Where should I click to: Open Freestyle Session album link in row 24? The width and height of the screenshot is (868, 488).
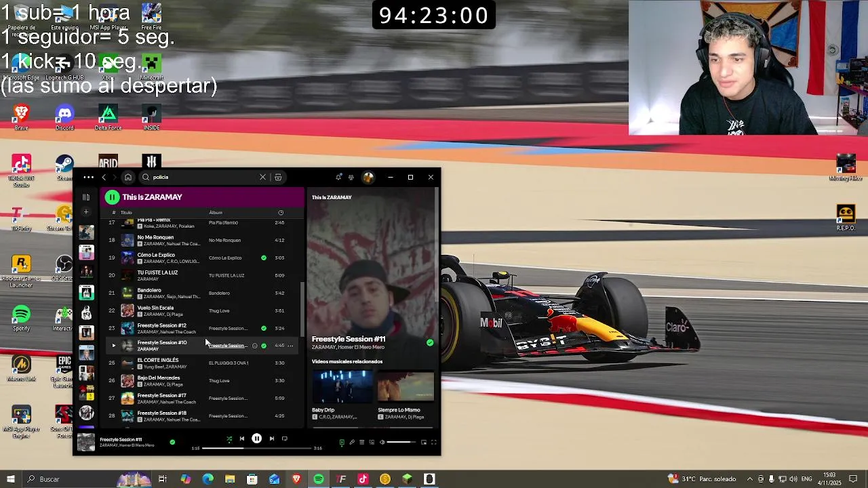click(x=228, y=346)
